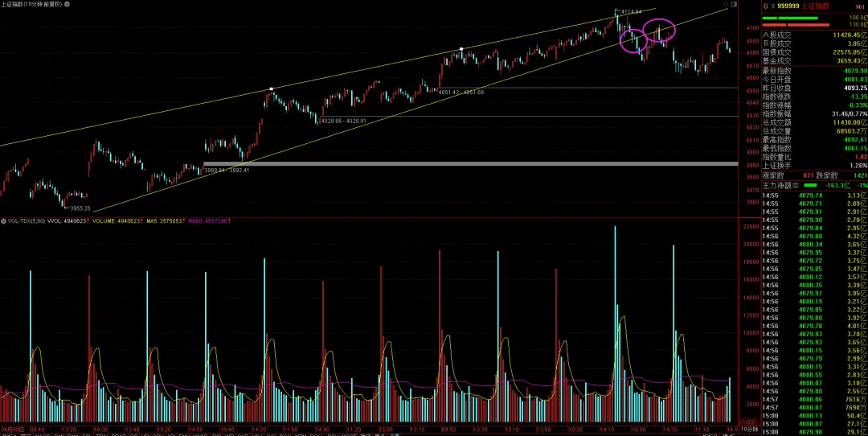
Task: Click the 3988.94 - 3992.41 gap label
Action: click(227, 170)
